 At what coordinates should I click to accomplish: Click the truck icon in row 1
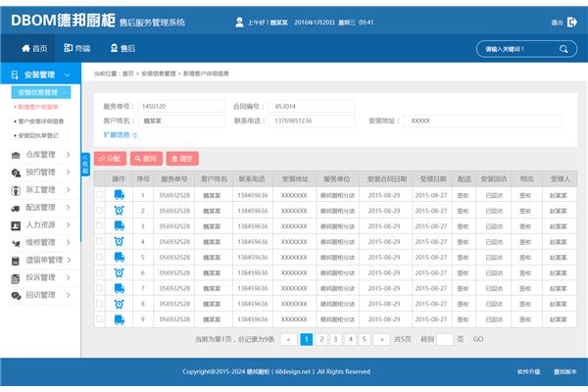click(120, 195)
